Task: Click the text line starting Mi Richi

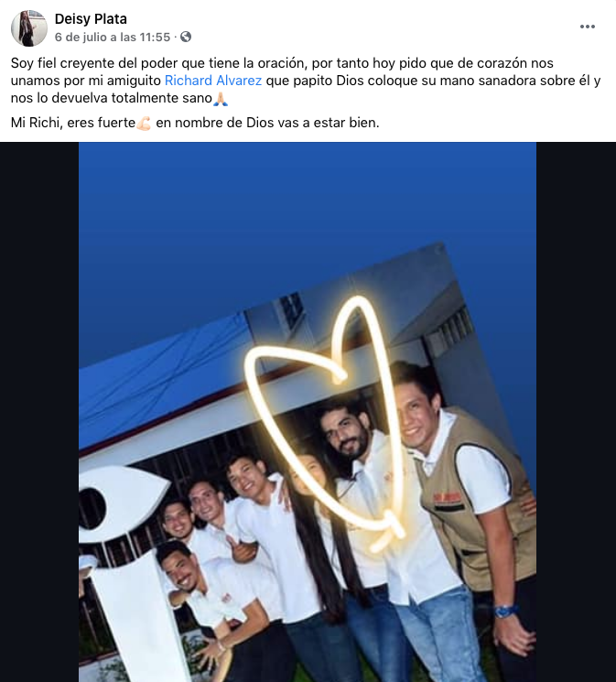Action: coord(195,123)
